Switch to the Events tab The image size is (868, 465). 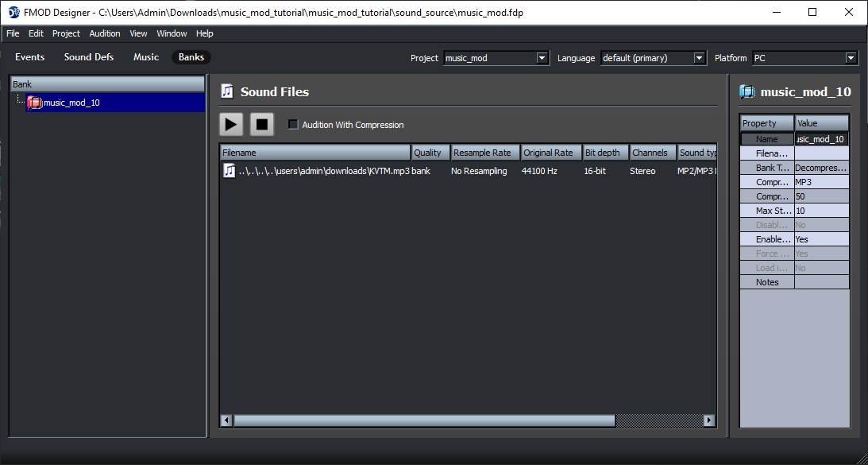(30, 57)
